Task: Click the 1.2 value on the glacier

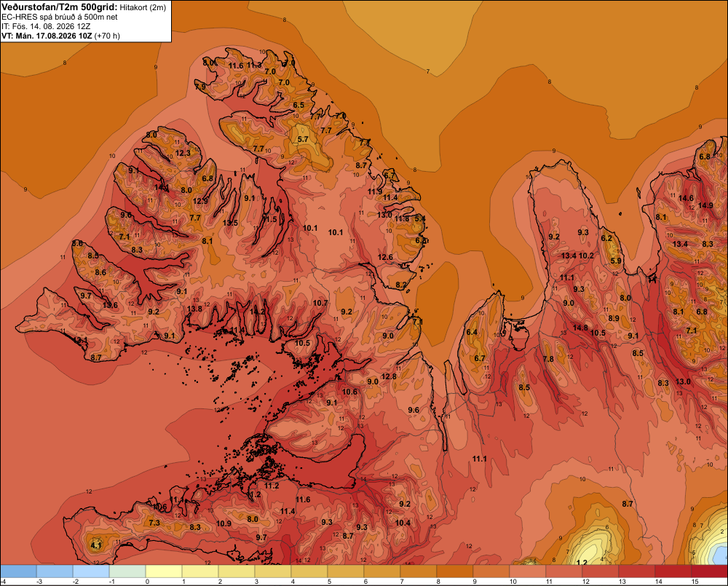Action: coord(581,563)
